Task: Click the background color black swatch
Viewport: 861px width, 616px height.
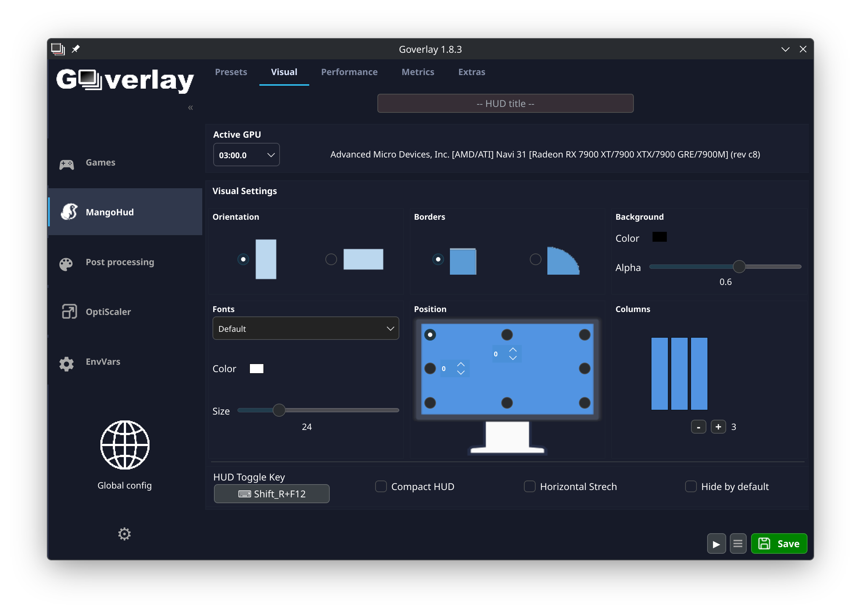Action: pyautogui.click(x=659, y=237)
